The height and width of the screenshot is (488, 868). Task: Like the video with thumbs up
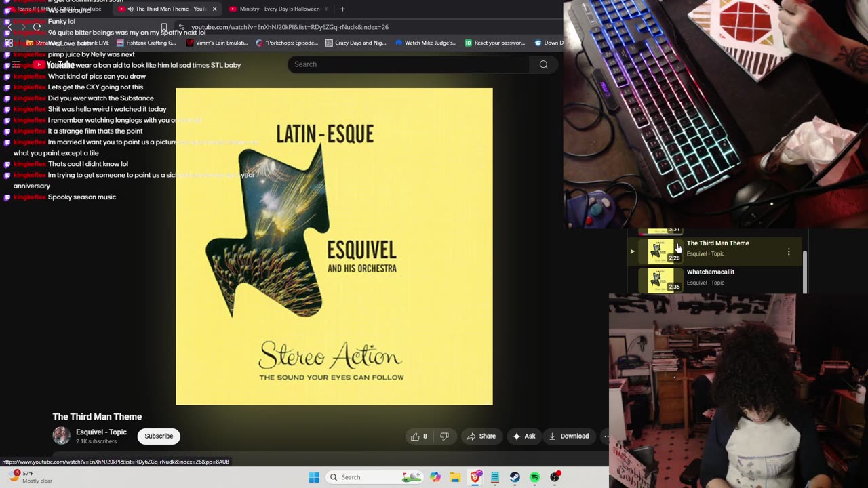[x=419, y=436]
